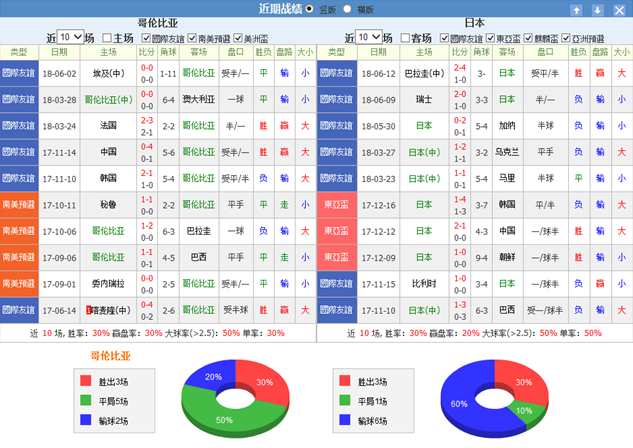Click green 平局1场 swatch in 日本 legend
The image size is (633, 448).
pyautogui.click(x=345, y=400)
